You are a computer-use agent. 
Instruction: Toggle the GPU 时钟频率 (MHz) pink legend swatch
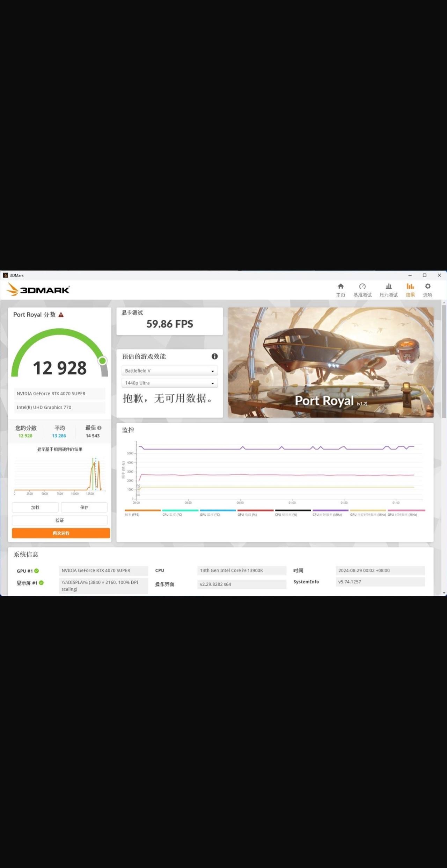click(406, 510)
